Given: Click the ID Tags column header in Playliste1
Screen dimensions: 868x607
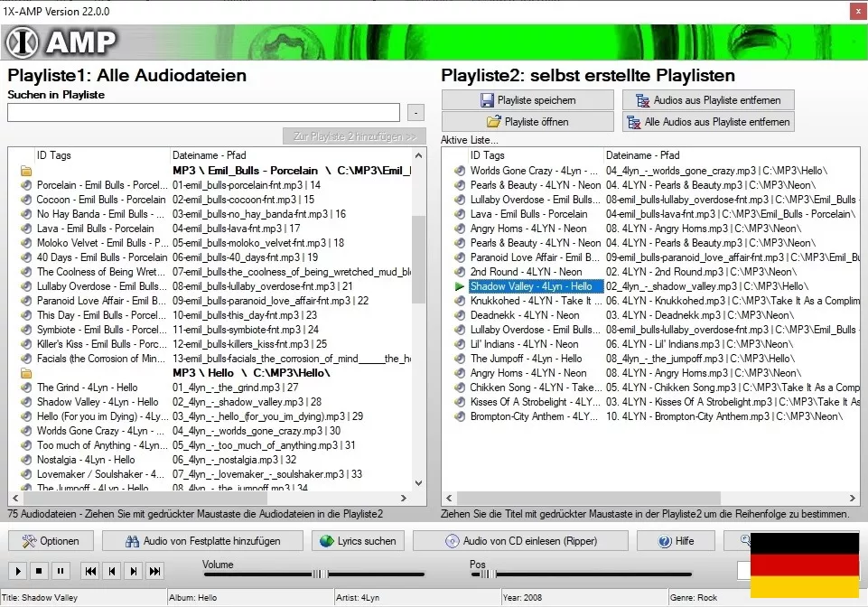Looking at the screenshot, I should pyautogui.click(x=101, y=155).
